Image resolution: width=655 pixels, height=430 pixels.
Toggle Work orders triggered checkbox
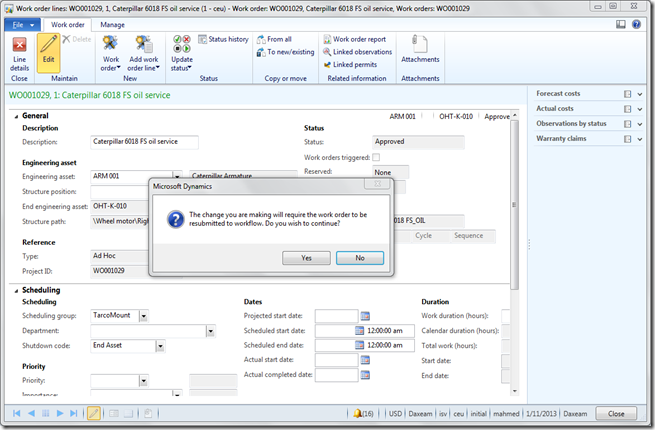pyautogui.click(x=376, y=157)
